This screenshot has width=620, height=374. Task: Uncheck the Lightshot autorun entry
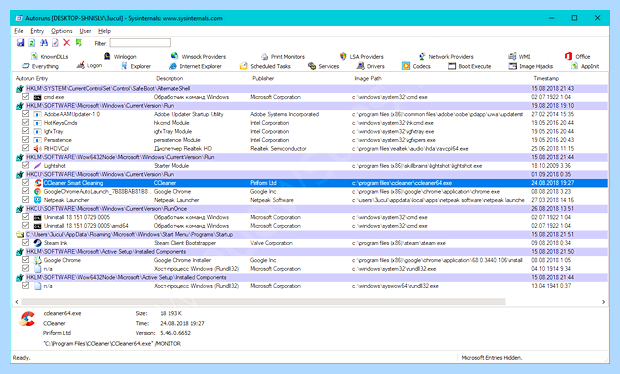[26, 165]
